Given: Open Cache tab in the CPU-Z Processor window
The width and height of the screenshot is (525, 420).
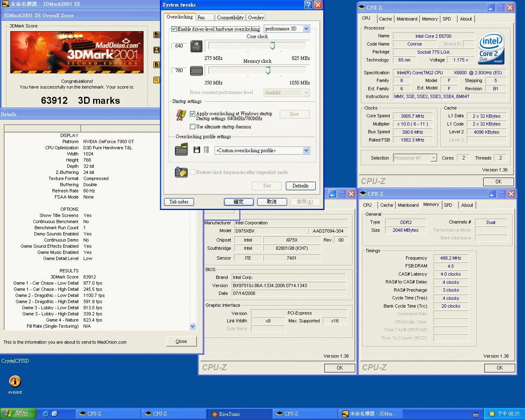Looking at the screenshot, I should (x=385, y=19).
